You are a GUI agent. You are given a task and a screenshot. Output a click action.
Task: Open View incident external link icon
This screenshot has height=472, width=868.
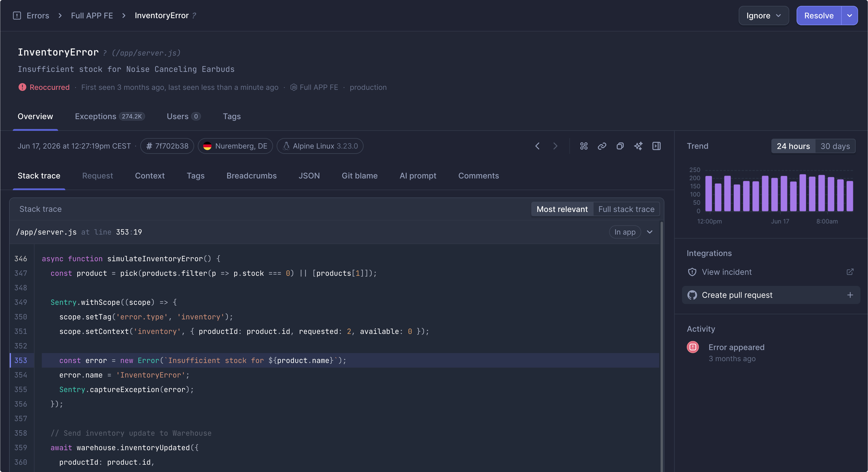(x=850, y=272)
